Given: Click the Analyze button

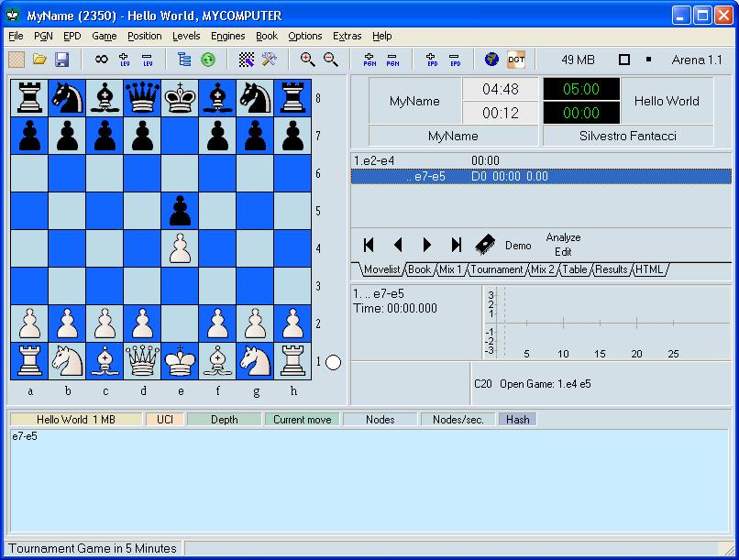Looking at the screenshot, I should 563,237.
